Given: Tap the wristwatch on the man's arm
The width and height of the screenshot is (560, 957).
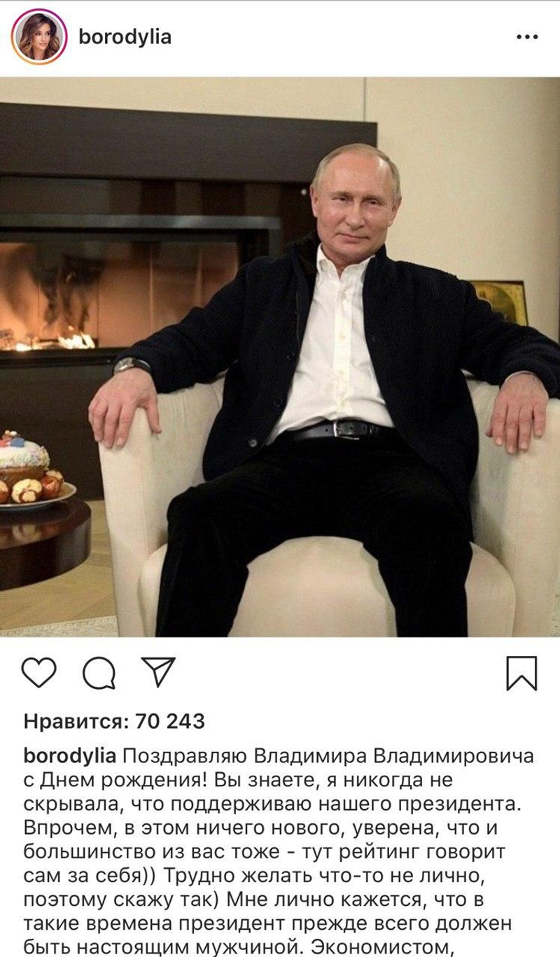Looking at the screenshot, I should (x=132, y=365).
